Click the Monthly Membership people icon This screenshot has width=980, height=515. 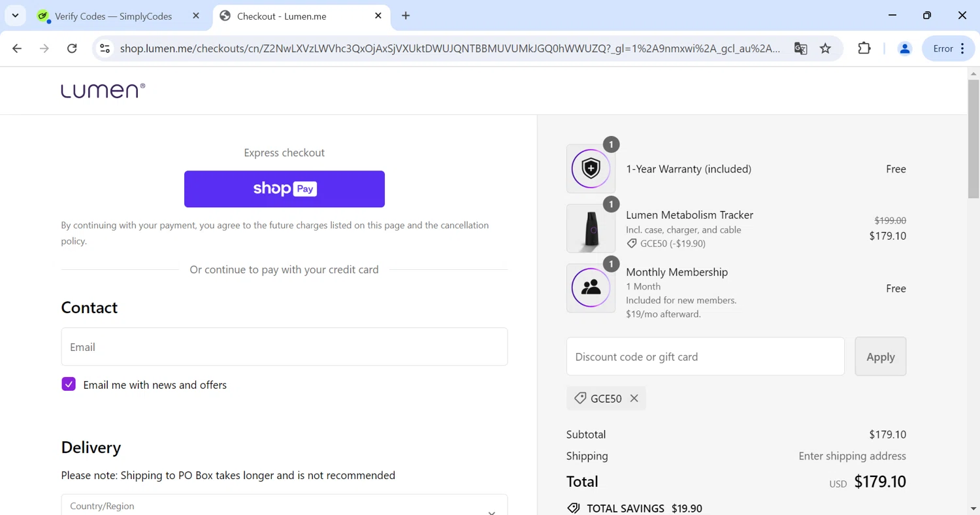[591, 288]
